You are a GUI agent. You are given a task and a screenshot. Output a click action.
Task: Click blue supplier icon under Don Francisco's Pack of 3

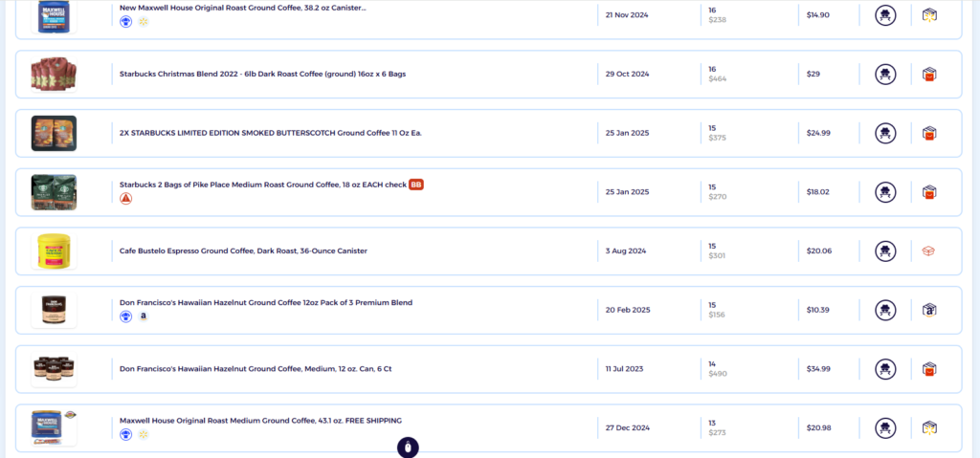pyautogui.click(x=126, y=316)
